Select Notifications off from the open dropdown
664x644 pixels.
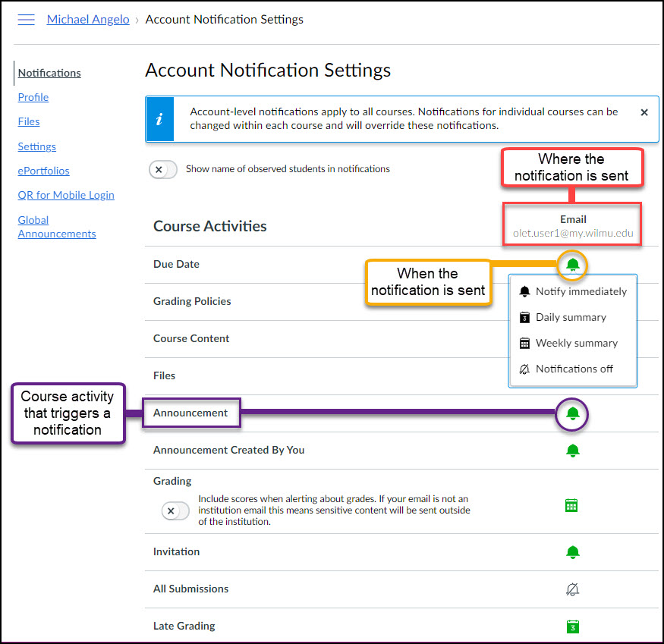[573, 369]
